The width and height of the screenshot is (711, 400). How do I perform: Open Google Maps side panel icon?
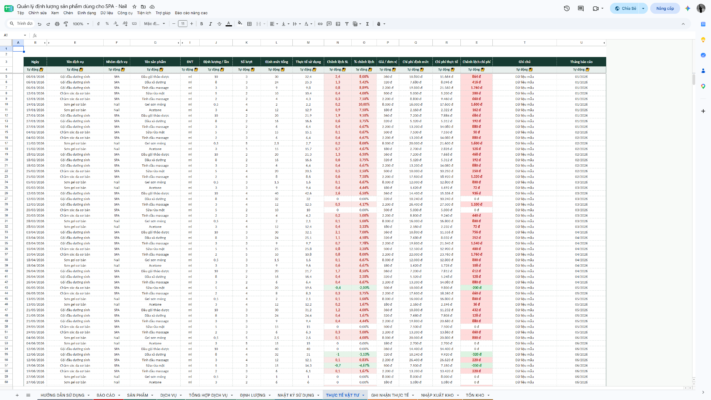(x=703, y=86)
